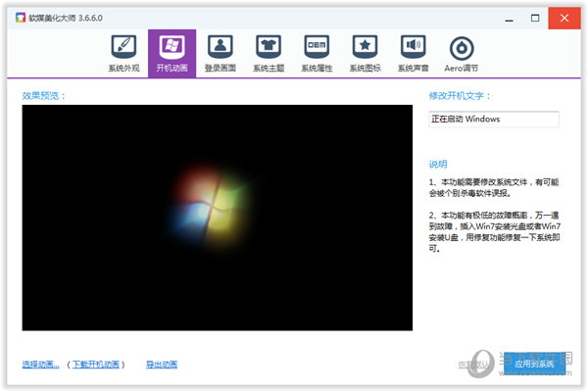This screenshot has height=392, width=588.
Task: Open the 系统主题 shirt icon section
Action: (x=269, y=54)
